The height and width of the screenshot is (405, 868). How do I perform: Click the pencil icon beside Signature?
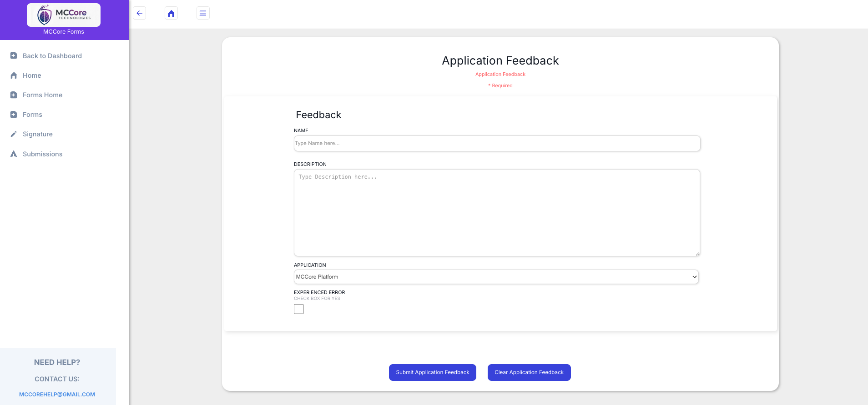pos(14,134)
